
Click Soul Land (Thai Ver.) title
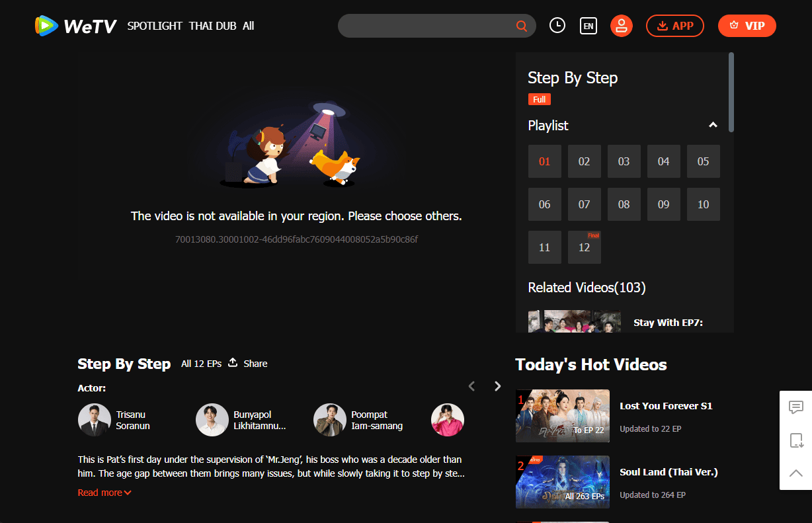669,472
